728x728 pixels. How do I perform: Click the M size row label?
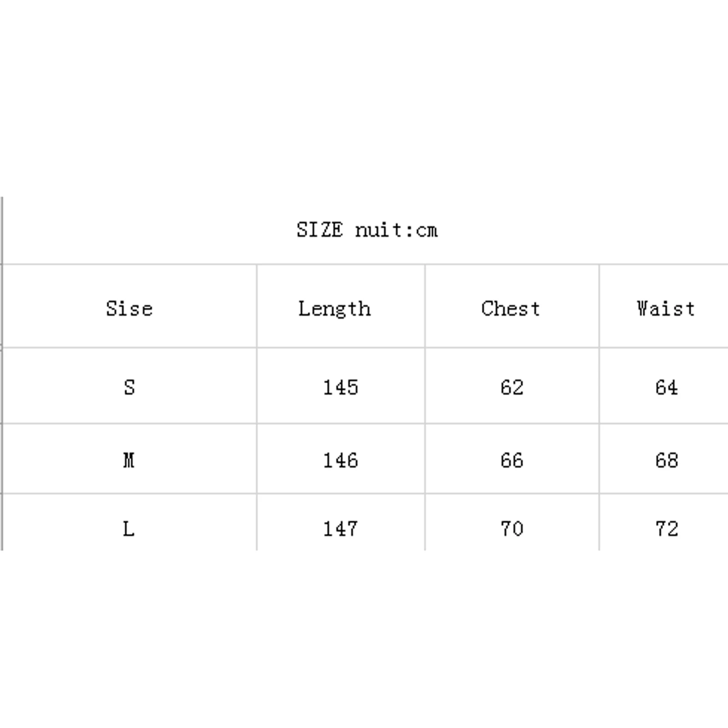(129, 460)
